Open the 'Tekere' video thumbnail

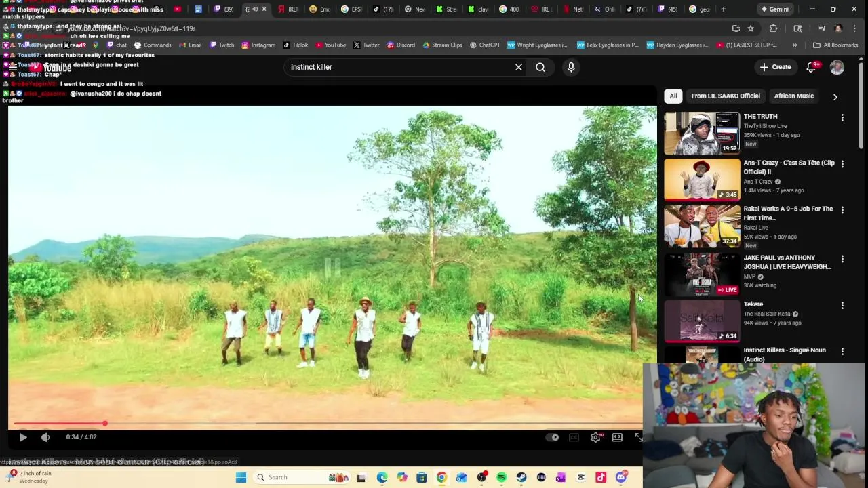click(x=702, y=320)
